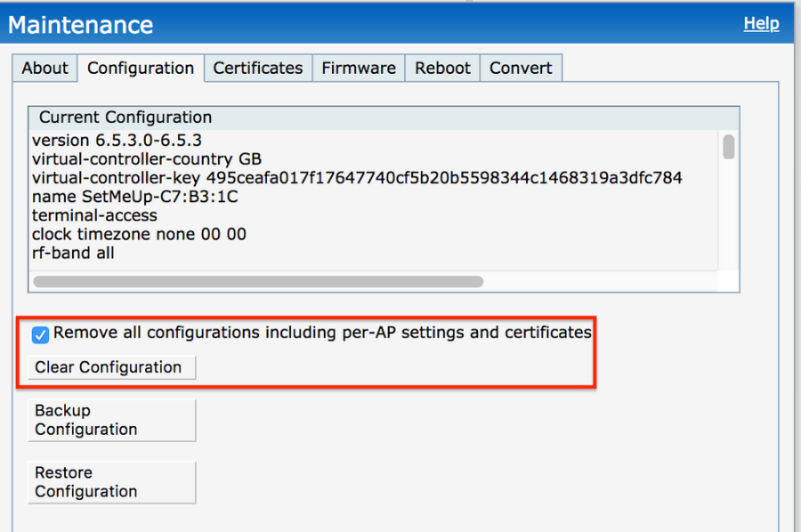Open the Convert tab
Image resolution: width=801 pixels, height=532 pixels.
pos(521,69)
